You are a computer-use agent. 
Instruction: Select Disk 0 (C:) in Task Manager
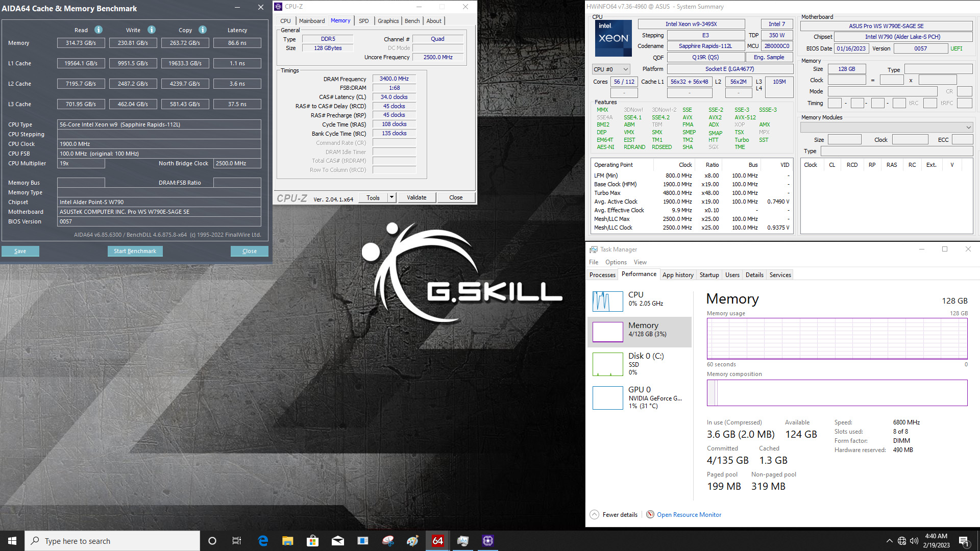point(640,364)
